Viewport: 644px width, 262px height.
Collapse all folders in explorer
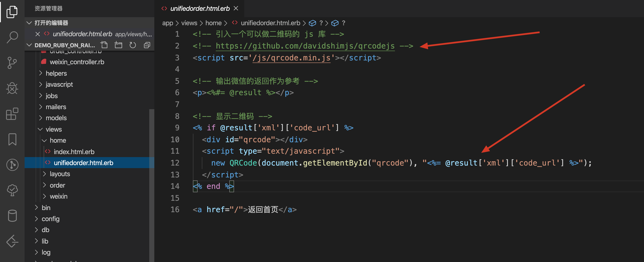click(x=147, y=45)
